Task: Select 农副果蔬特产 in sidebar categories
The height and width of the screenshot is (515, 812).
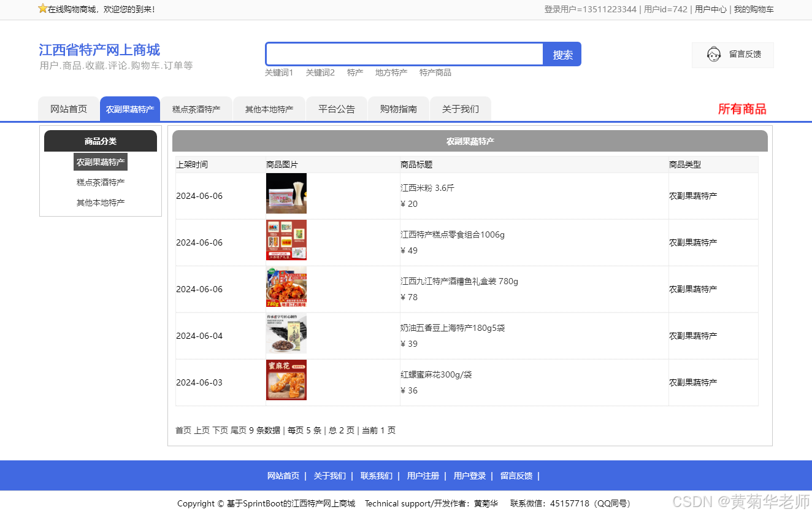Action: pyautogui.click(x=101, y=162)
